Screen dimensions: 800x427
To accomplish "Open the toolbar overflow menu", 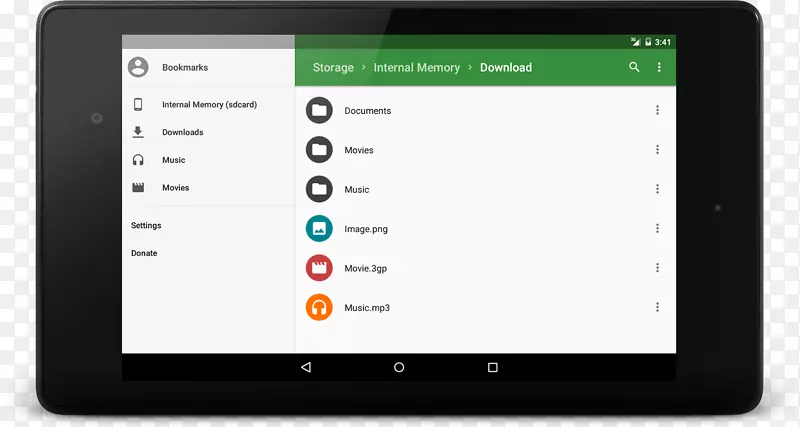I will tap(659, 67).
